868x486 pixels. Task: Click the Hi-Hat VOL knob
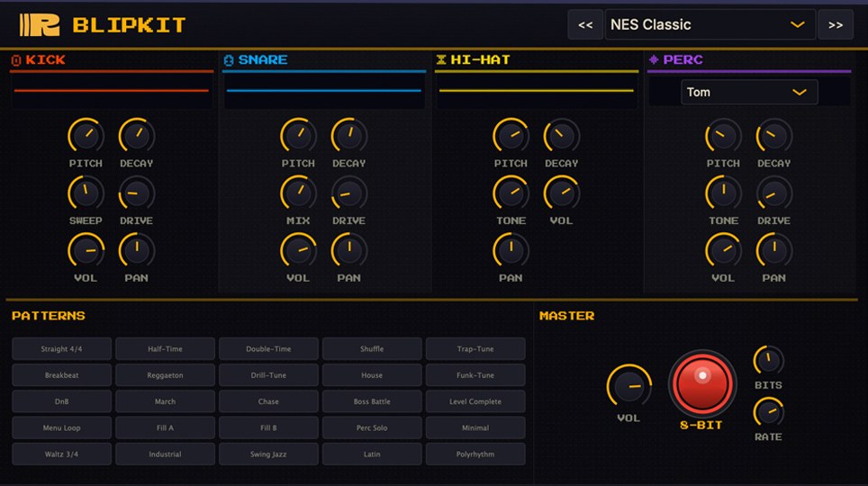[x=562, y=193]
